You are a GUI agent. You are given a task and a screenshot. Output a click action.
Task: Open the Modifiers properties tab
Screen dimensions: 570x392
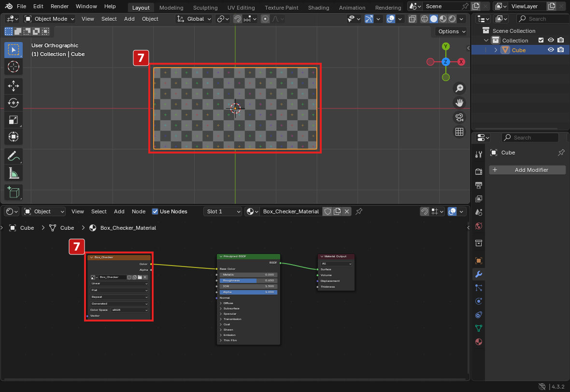point(479,274)
